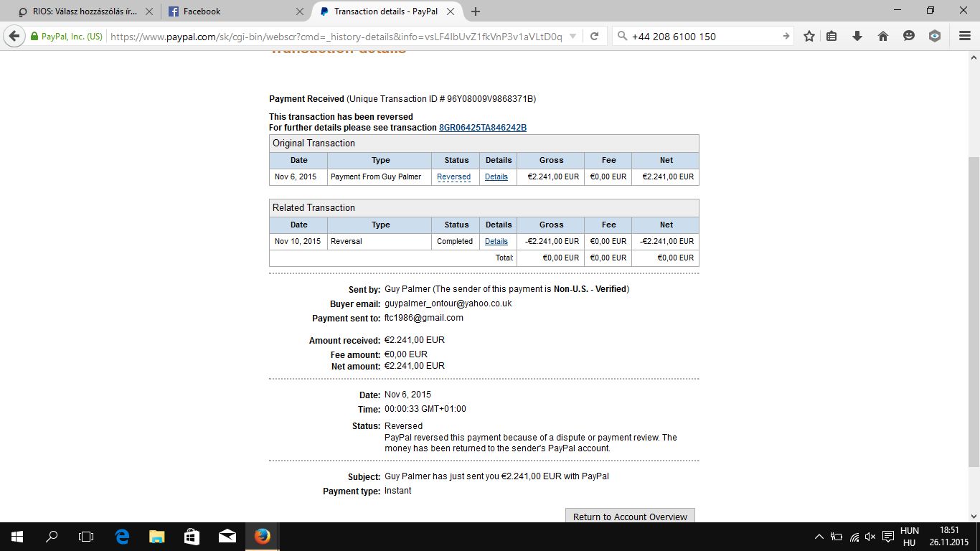The image size is (980, 551).
Task: Open Details link for Nov 6 payment
Action: point(496,176)
